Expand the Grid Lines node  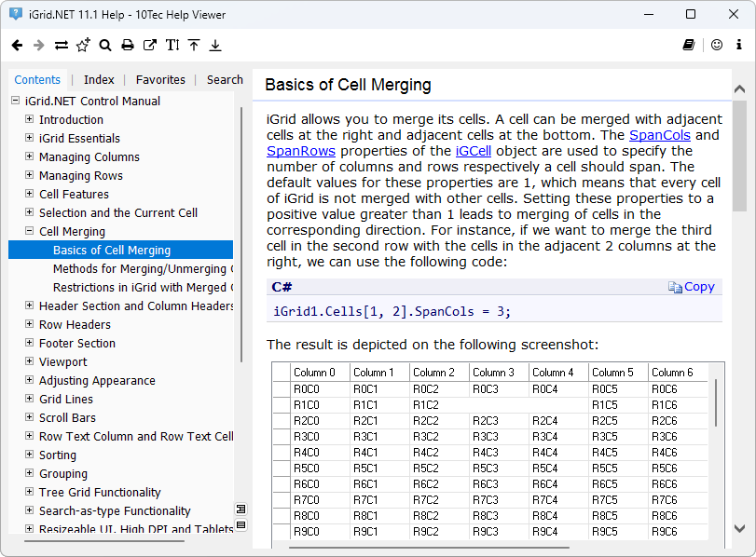(30, 399)
